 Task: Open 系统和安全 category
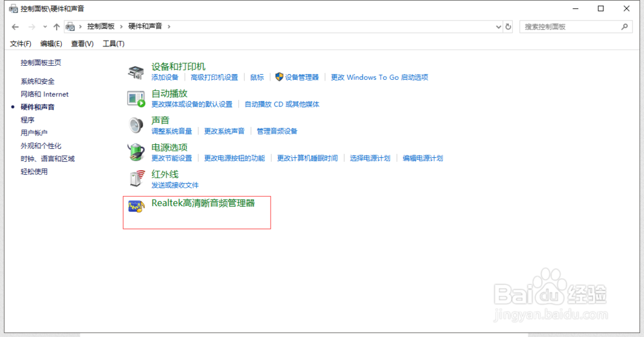coord(37,81)
